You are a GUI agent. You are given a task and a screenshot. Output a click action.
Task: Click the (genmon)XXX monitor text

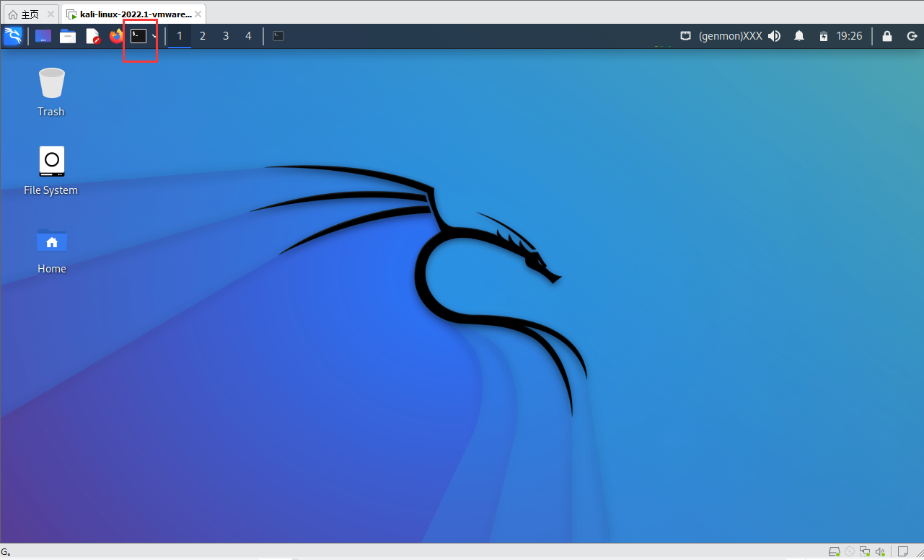[x=730, y=36]
